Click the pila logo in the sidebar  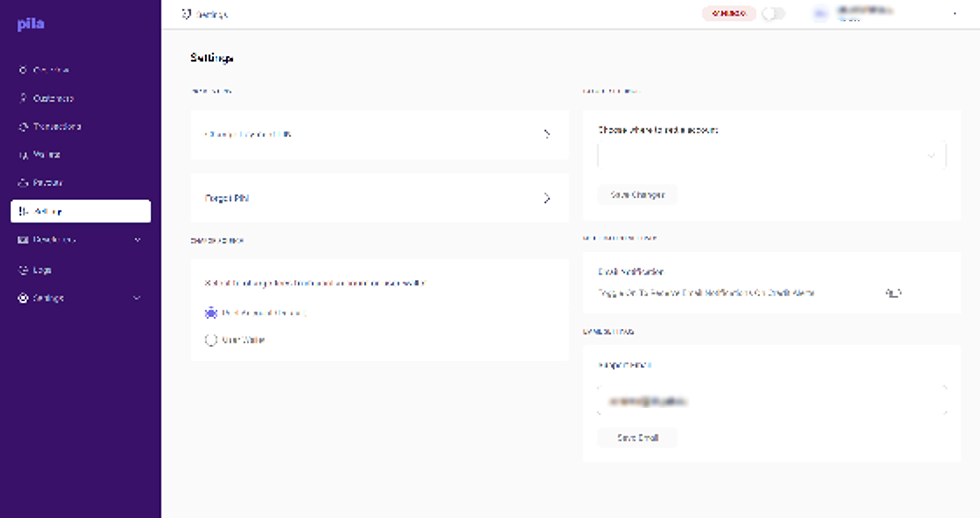(x=31, y=24)
